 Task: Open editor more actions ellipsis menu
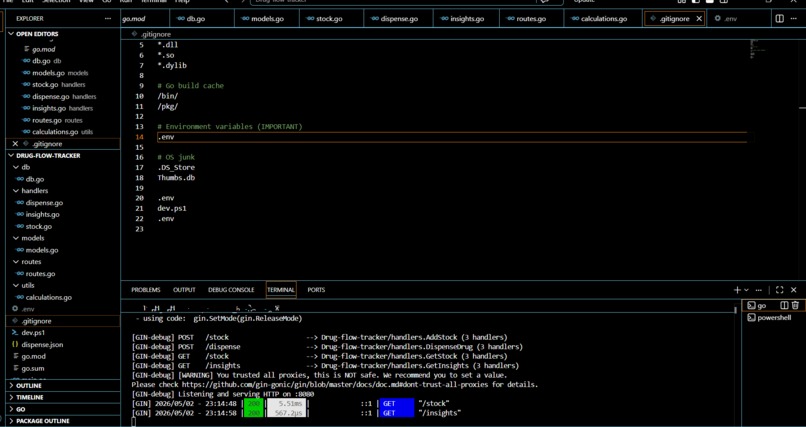tap(794, 18)
